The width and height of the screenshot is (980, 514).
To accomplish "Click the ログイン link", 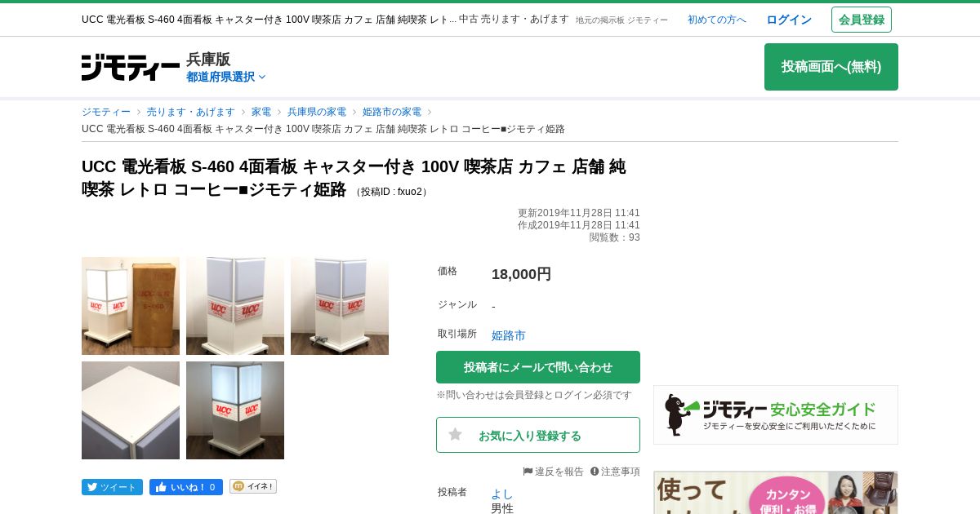I will pyautogui.click(x=789, y=20).
